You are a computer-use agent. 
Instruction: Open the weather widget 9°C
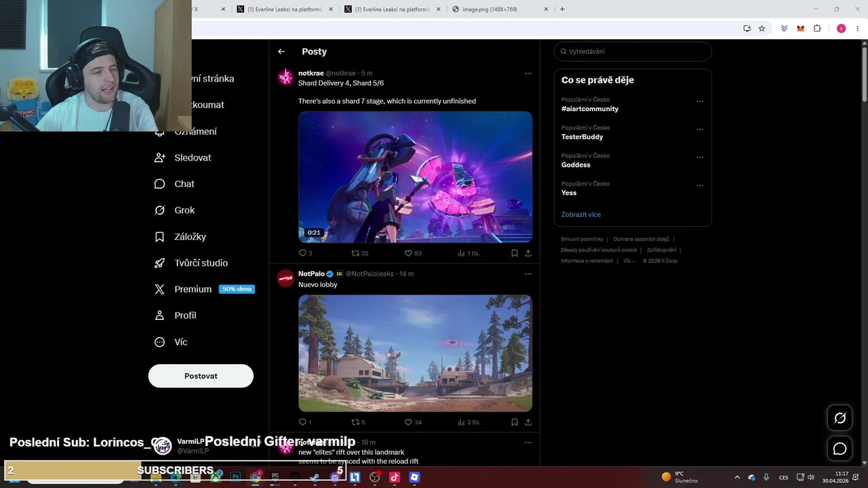(680, 477)
